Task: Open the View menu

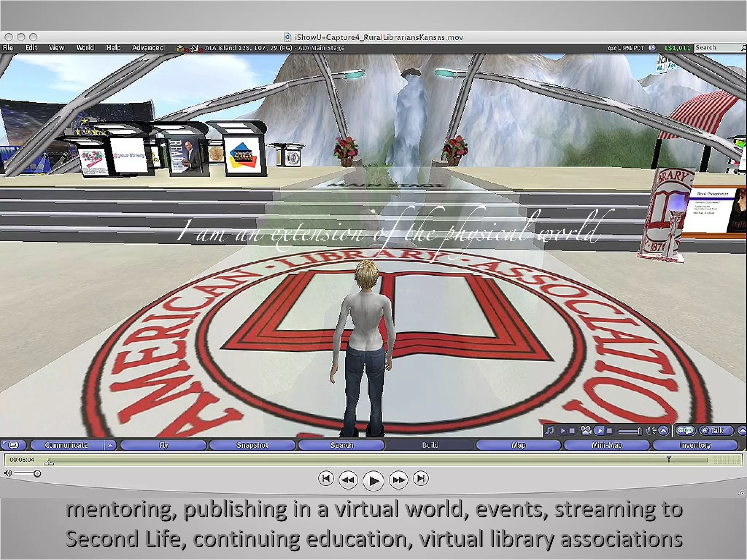Action: click(57, 48)
